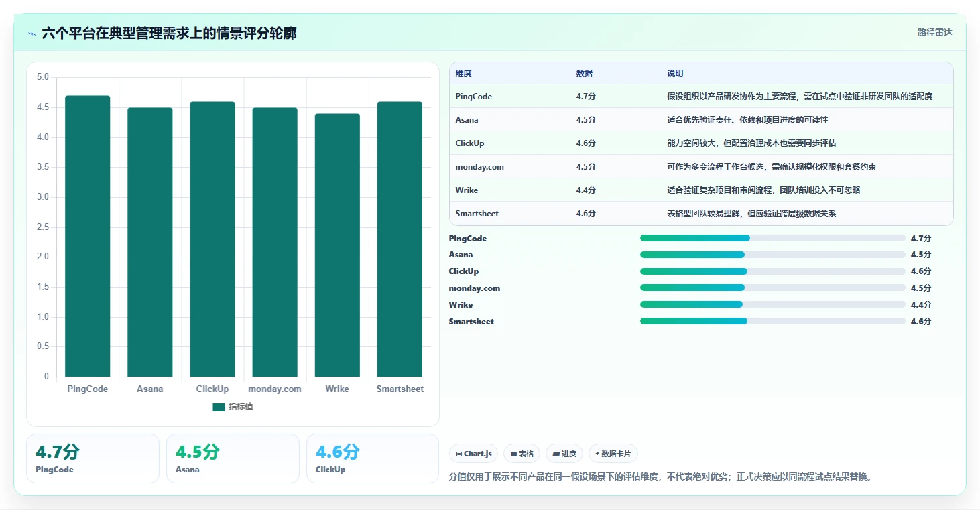Click the Smartsheet bar in the chart

[x=400, y=239]
